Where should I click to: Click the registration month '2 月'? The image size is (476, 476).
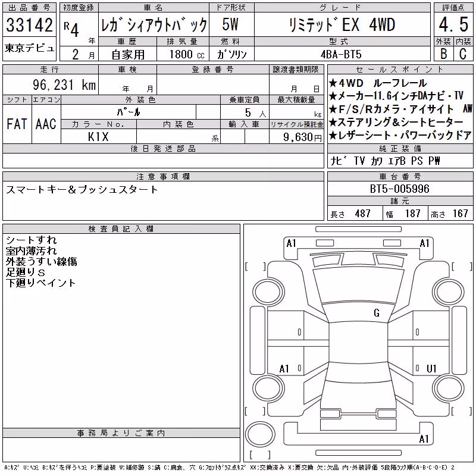[83, 55]
